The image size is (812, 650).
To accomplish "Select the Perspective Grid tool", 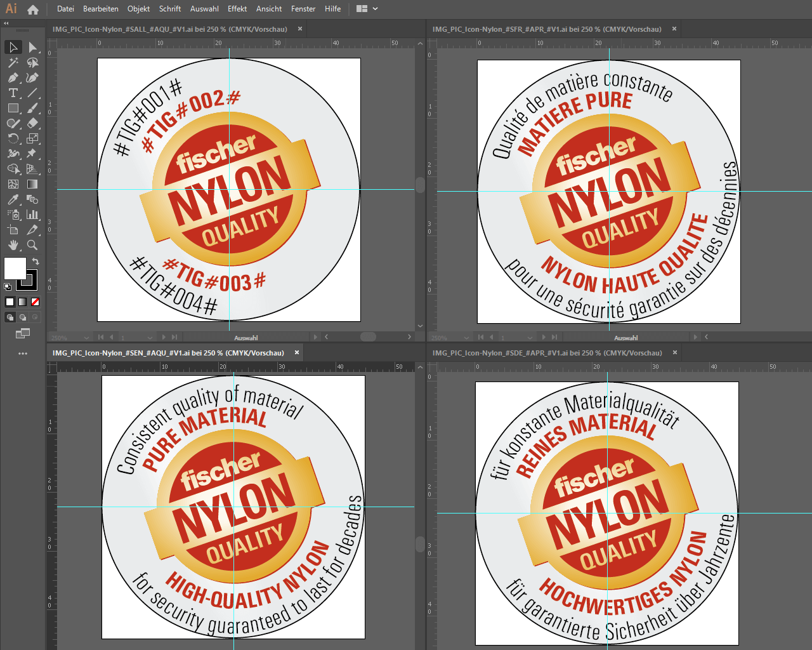I will [x=32, y=169].
